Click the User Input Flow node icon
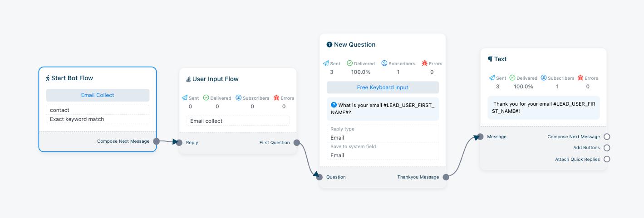This screenshot has height=218, width=644. pos(188,79)
